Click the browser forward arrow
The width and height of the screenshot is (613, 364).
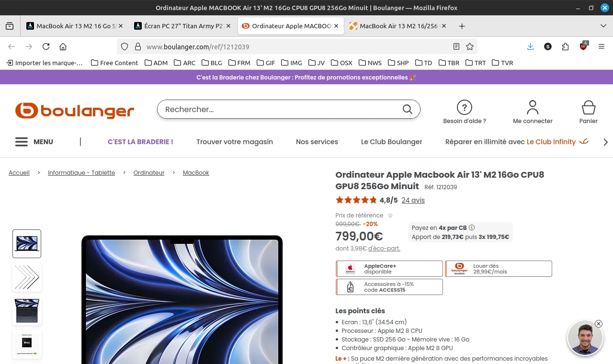tap(29, 46)
